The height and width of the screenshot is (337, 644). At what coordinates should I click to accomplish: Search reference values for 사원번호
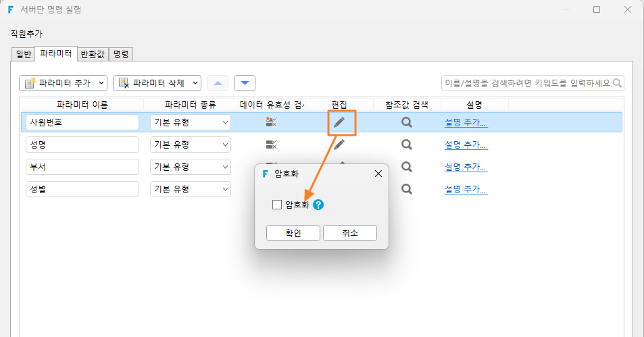(x=407, y=122)
